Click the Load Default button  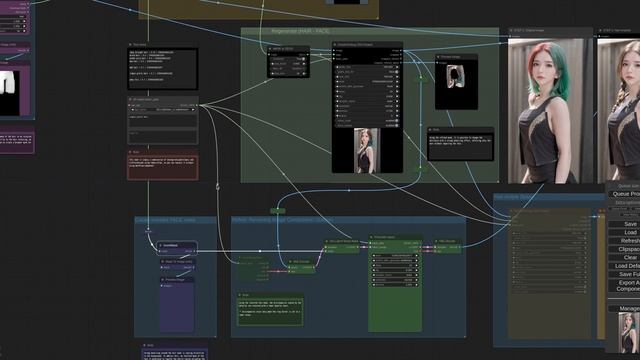point(624,266)
